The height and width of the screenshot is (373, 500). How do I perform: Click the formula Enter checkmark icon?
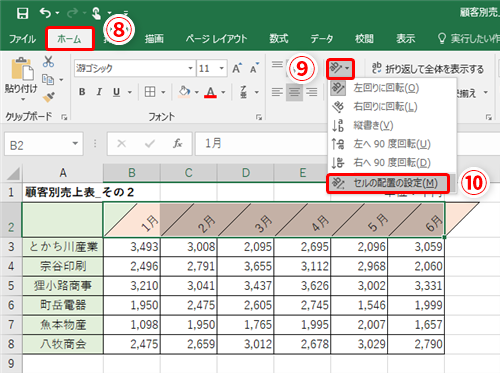150,144
